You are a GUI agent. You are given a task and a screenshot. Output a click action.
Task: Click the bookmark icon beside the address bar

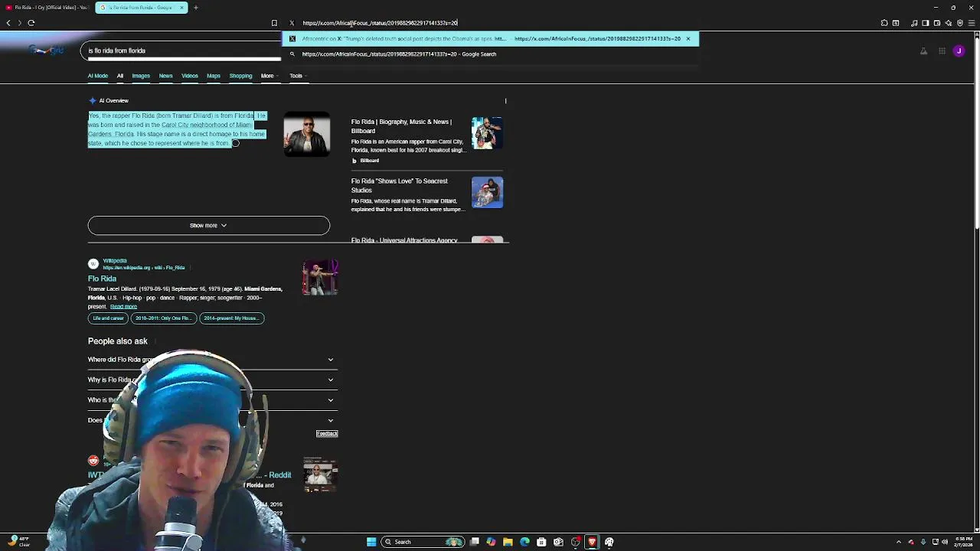(x=274, y=23)
